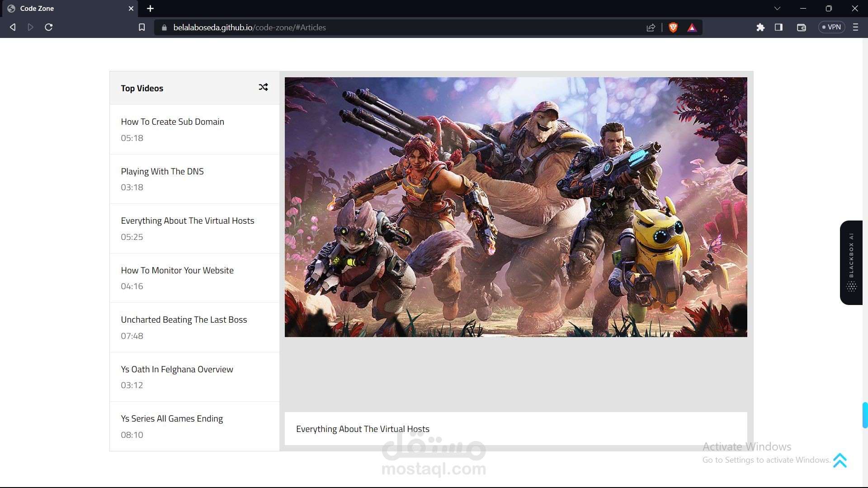Open the site security lock info
The width and height of the screenshot is (868, 488).
[164, 28]
